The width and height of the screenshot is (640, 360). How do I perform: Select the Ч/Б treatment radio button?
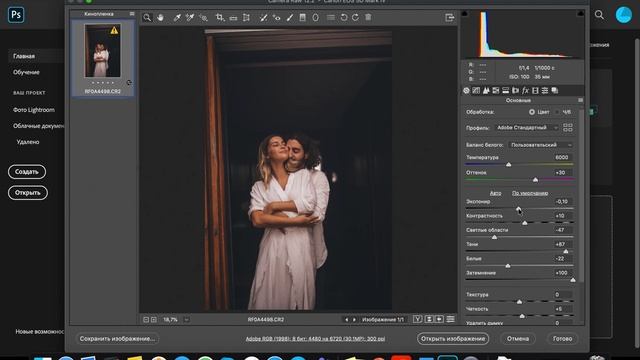[x=557, y=112]
